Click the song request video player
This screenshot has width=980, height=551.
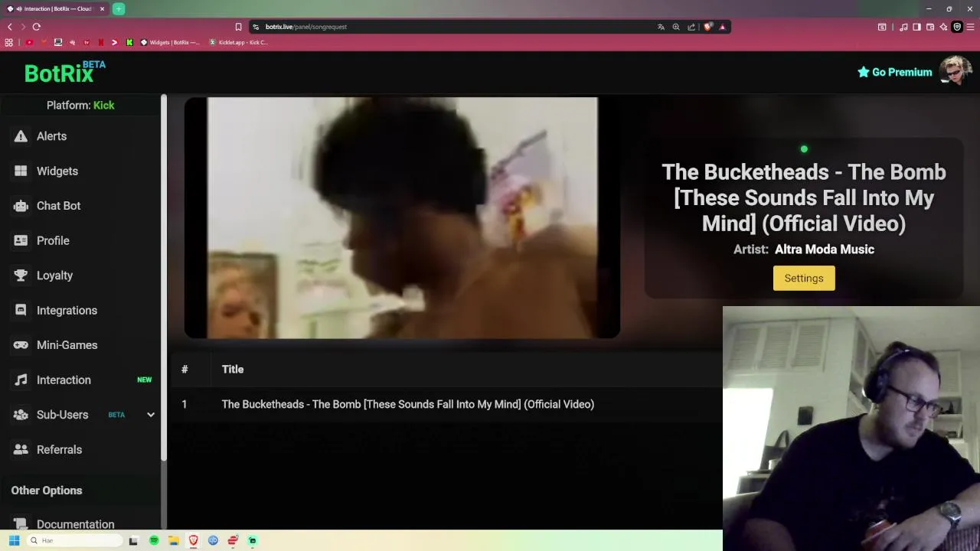coord(402,217)
